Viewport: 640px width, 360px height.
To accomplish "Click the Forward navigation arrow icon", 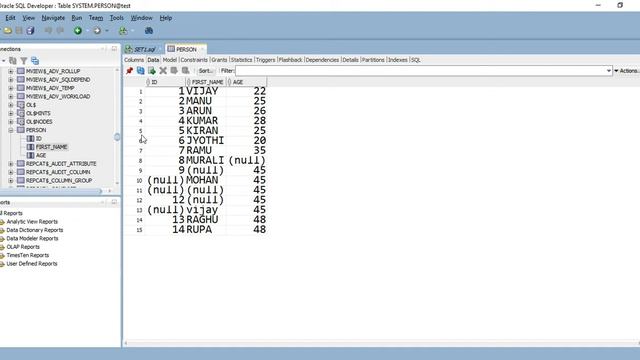I will [x=97, y=31].
